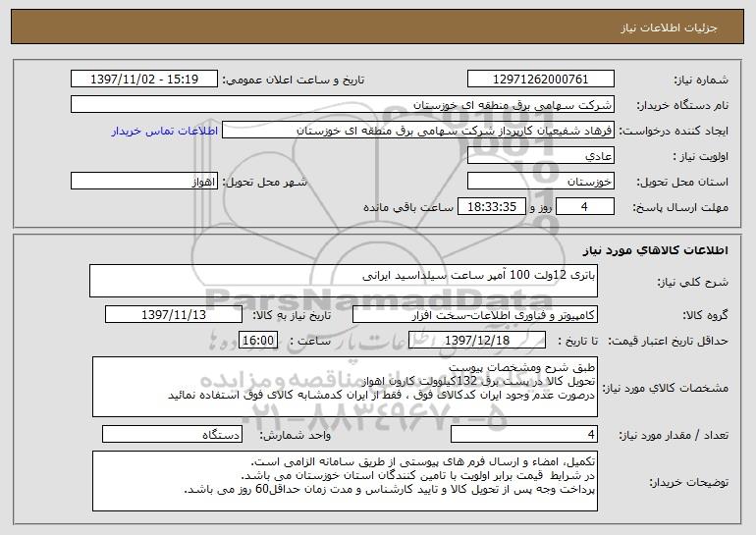Click the header title جزئیات اطلاعات نیاز

coord(669,27)
